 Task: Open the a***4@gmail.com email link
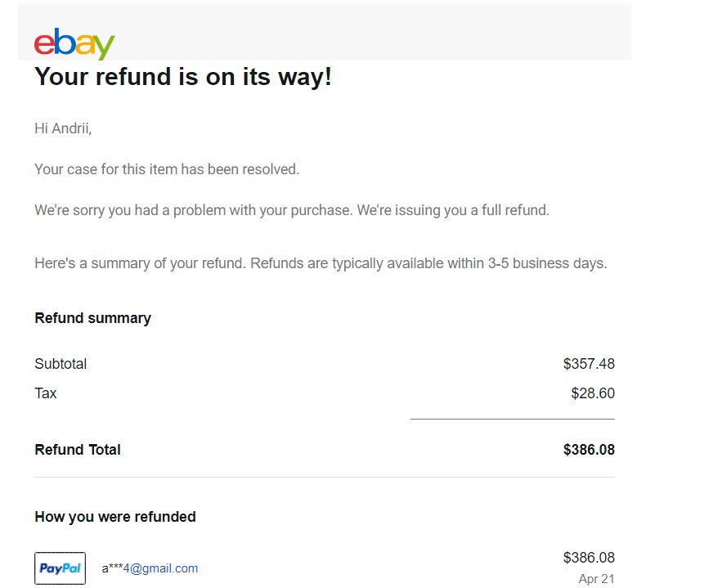[x=150, y=568]
